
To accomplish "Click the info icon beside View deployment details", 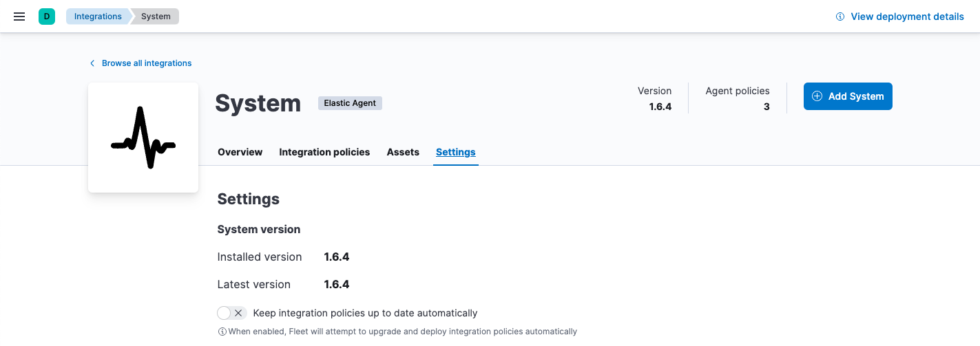I will tap(840, 17).
